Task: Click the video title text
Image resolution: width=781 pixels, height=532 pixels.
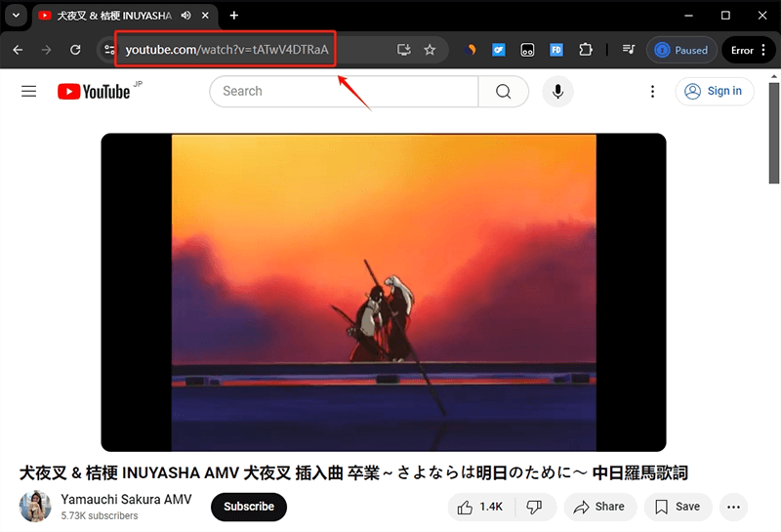Action: point(353,472)
